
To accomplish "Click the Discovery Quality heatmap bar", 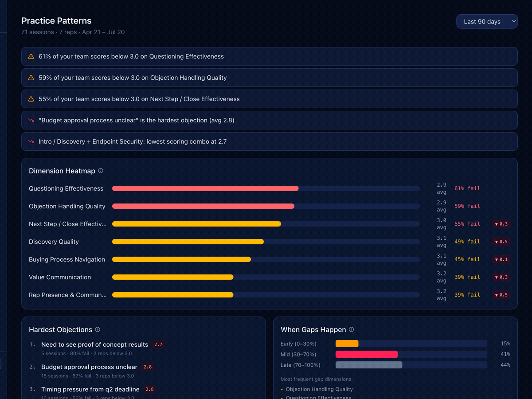I will click(266, 242).
